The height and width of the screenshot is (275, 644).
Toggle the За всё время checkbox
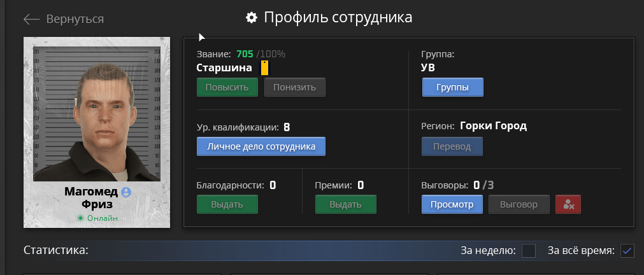click(x=627, y=251)
